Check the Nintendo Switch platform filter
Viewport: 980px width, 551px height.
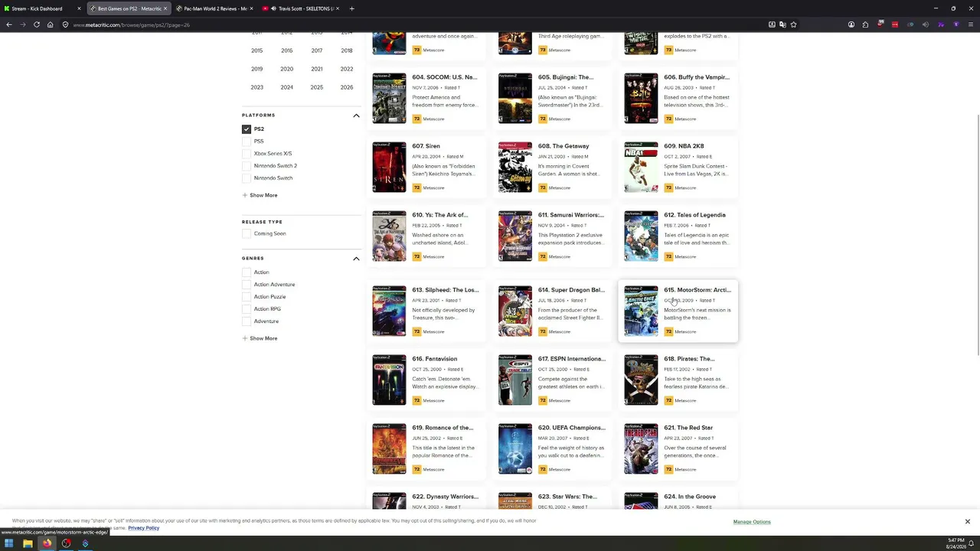(247, 178)
